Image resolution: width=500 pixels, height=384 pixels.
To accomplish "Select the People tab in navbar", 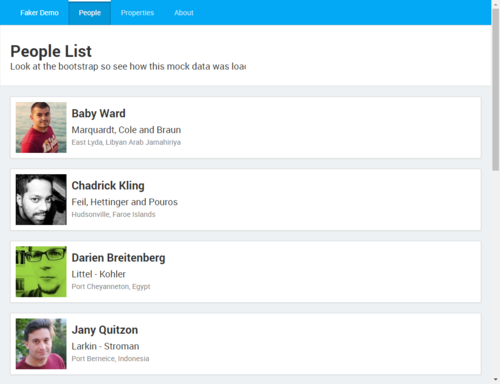I will (x=90, y=13).
